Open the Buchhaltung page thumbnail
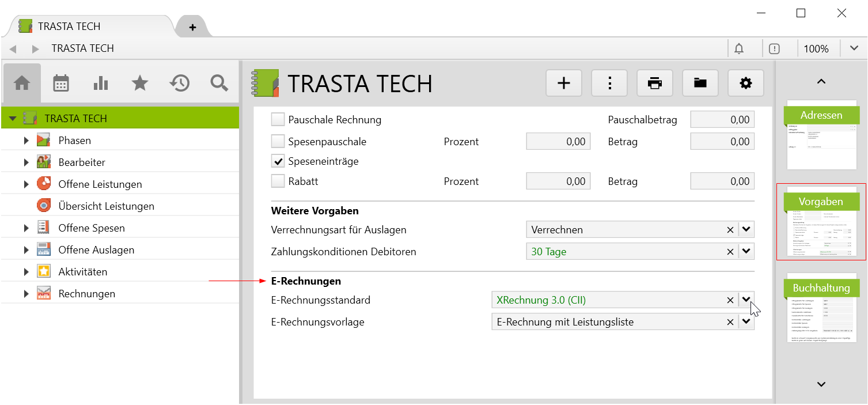Image resolution: width=868 pixels, height=405 pixels. 821,308
